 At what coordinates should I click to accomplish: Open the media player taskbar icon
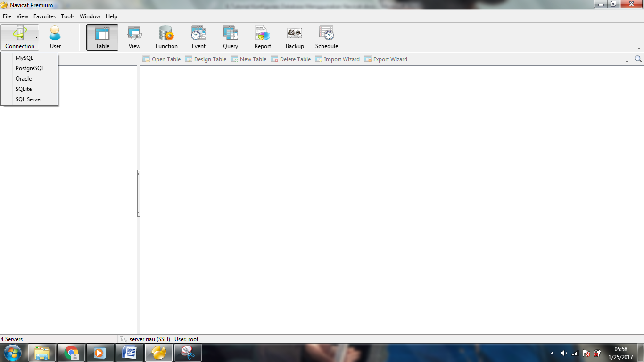(x=100, y=353)
